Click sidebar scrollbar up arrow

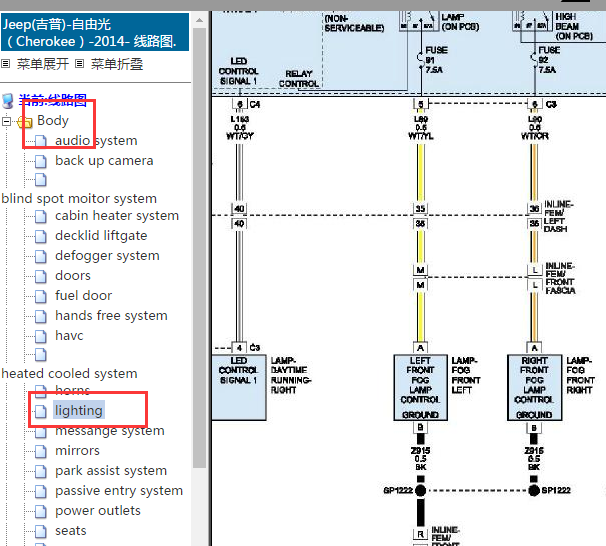pos(199,20)
